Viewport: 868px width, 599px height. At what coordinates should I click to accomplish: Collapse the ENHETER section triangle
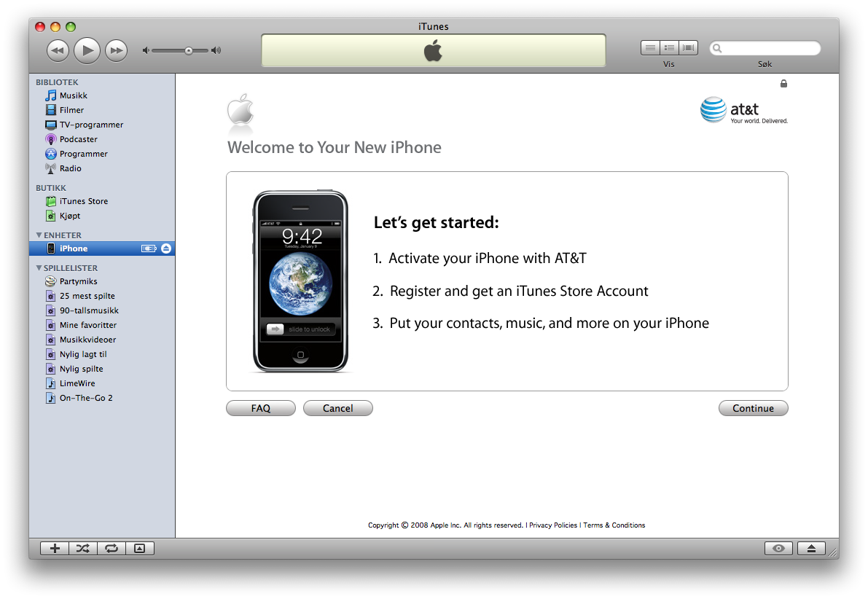tap(39, 235)
